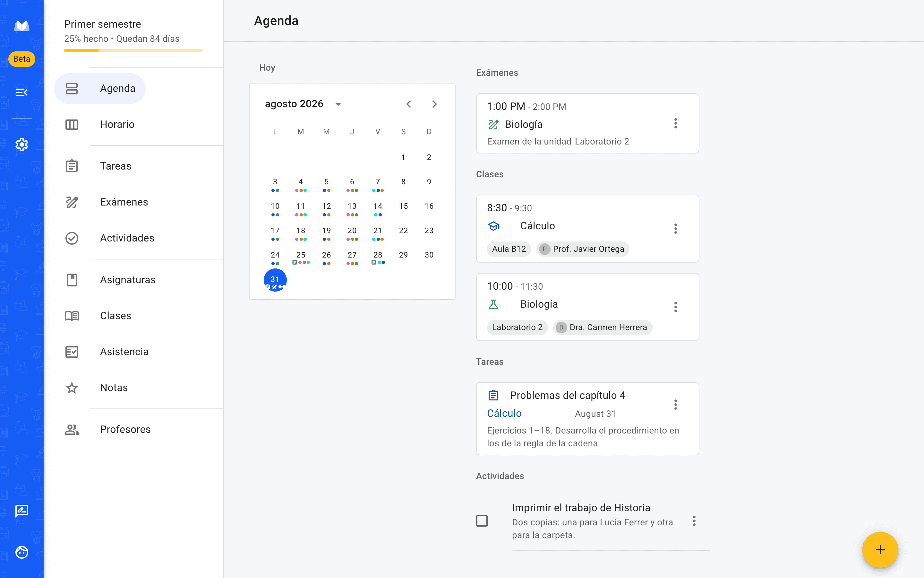Select August 1 in the calendar
Image resolution: width=924 pixels, height=578 pixels.
point(403,157)
